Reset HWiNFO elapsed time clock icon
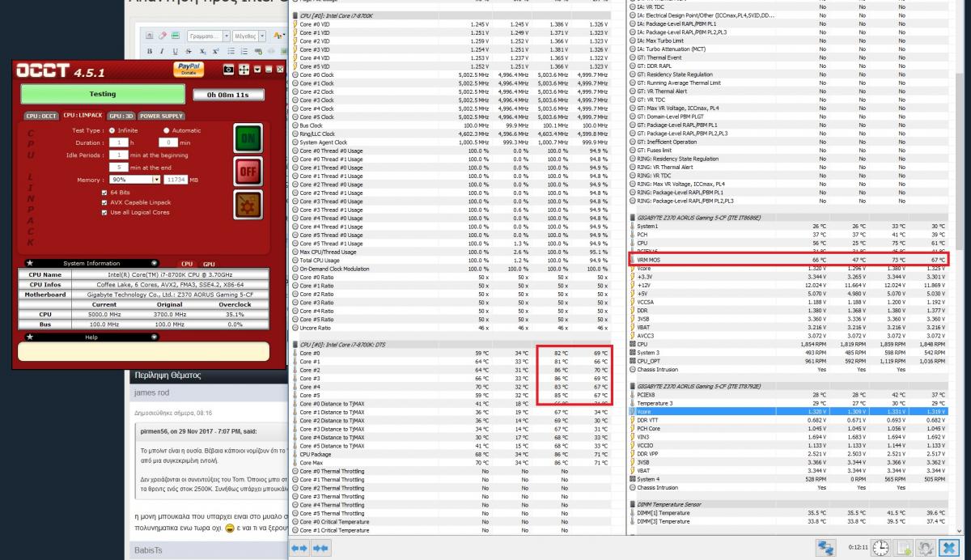971x560 pixels. (880, 547)
